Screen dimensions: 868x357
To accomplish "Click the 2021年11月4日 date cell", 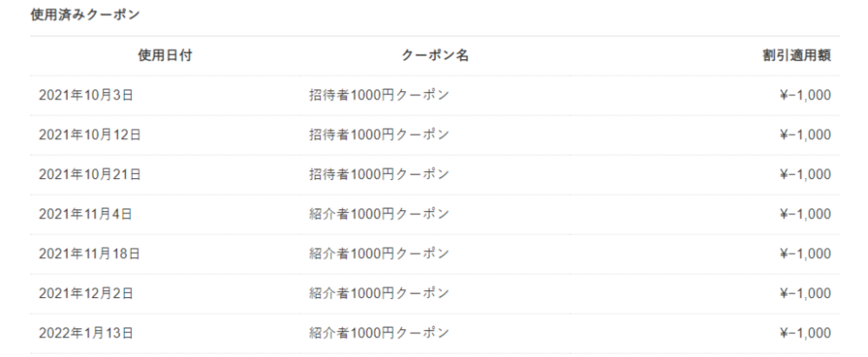I will click(x=85, y=214).
